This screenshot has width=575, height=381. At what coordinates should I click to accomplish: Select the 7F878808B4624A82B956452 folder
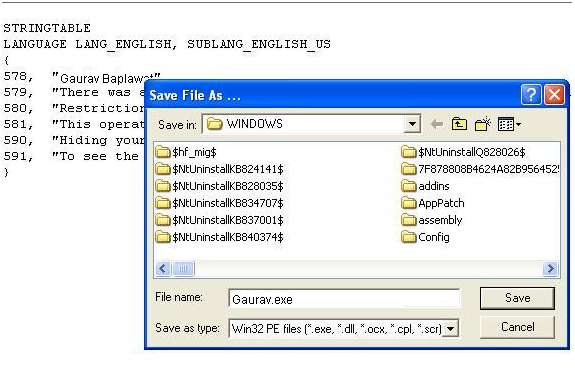click(x=480, y=169)
